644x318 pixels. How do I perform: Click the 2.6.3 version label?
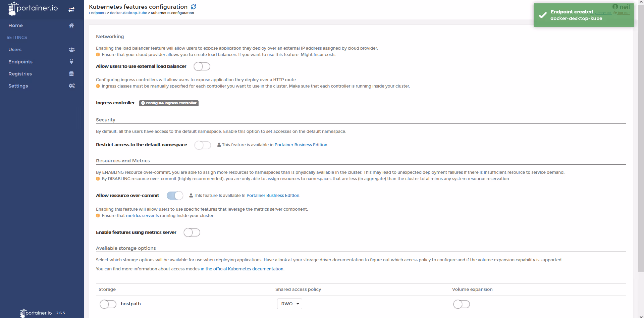pos(60,313)
